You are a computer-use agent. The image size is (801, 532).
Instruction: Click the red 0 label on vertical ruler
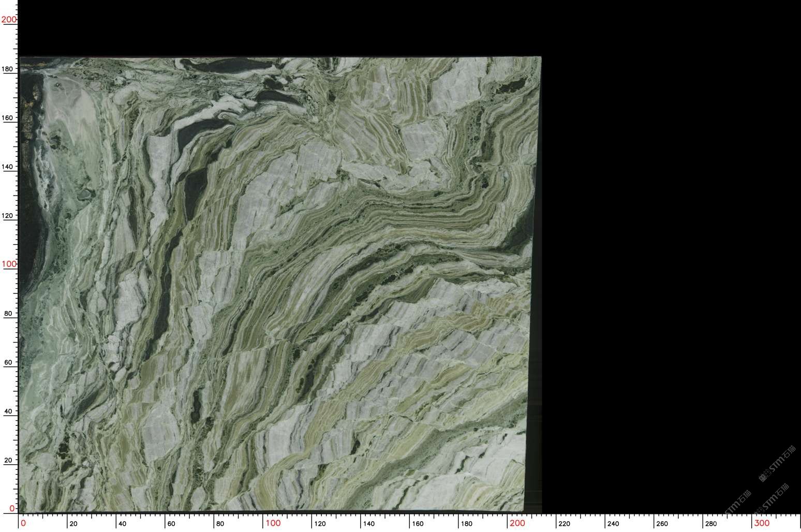tap(12, 508)
